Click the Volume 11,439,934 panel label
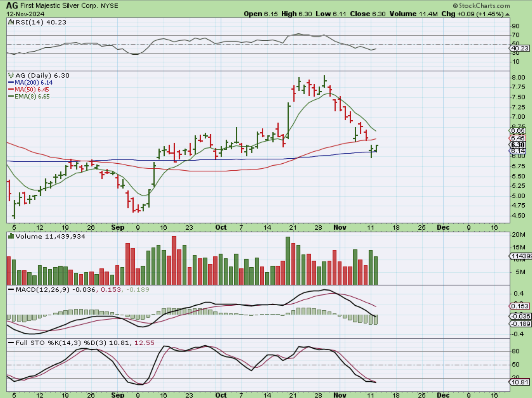 pos(50,236)
